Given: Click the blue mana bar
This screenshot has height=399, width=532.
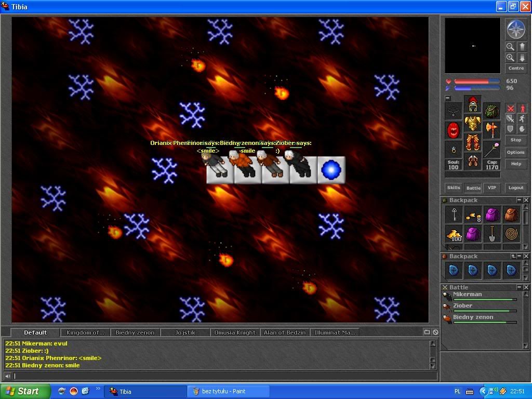Looking at the screenshot, I should pyautogui.click(x=477, y=88).
